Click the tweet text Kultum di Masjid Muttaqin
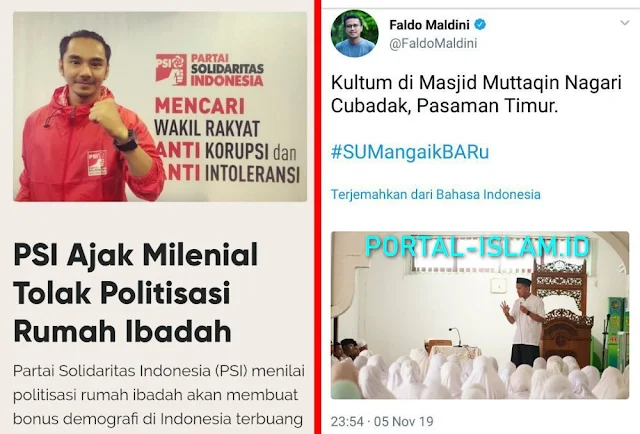The width and height of the screenshot is (640, 434). (x=476, y=94)
